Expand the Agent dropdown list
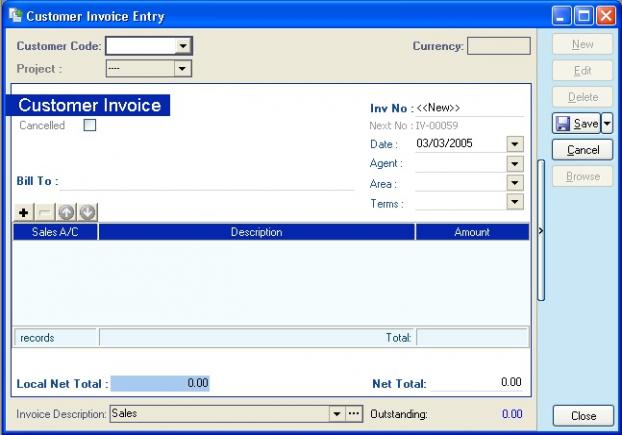622x435 pixels. click(515, 163)
